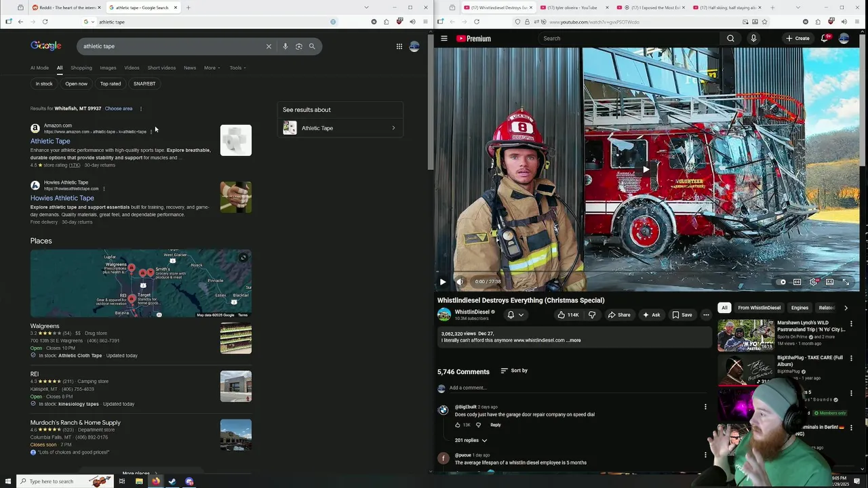Open the Google Tools dropdown
Screen dimensions: 868x488
pyautogui.click(x=237, y=68)
